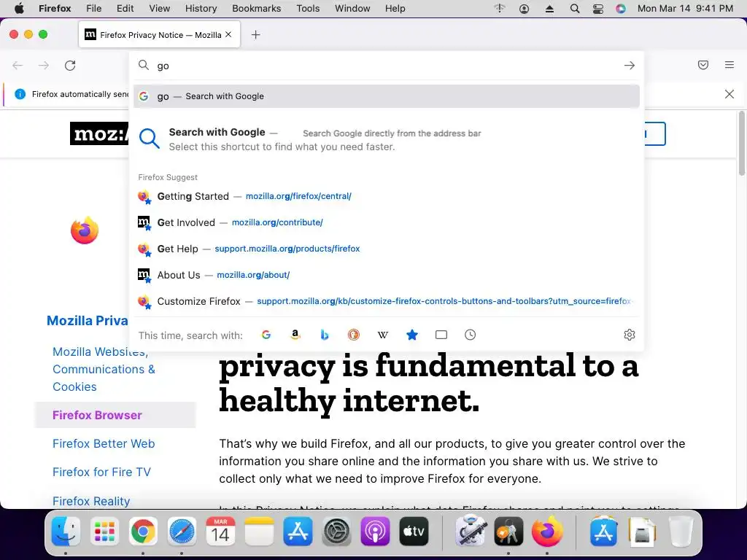The height and width of the screenshot is (560, 747).
Task: Open the File menu
Action: 94,8
